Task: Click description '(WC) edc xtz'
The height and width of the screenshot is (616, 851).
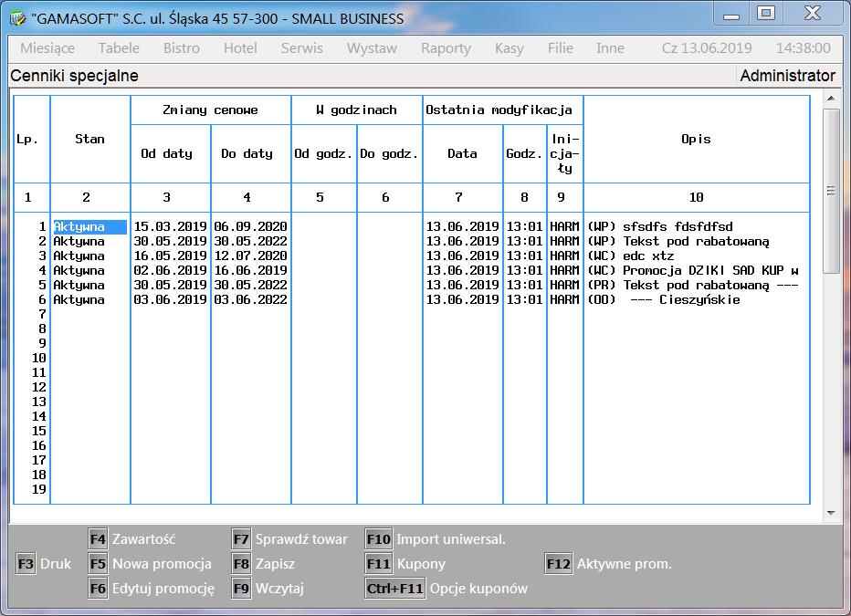Action: pos(631,256)
